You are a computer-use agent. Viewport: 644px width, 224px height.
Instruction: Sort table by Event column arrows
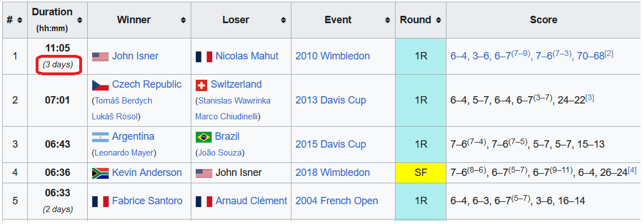[388, 20]
